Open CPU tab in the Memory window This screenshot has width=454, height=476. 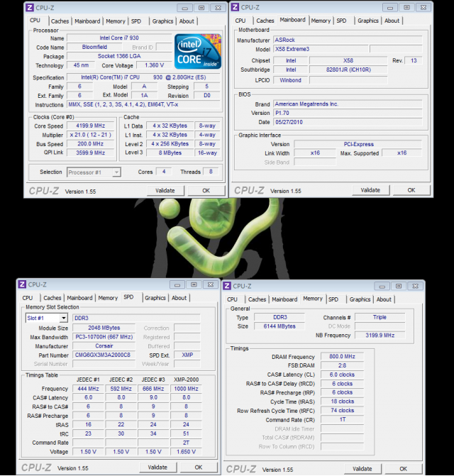(x=232, y=299)
